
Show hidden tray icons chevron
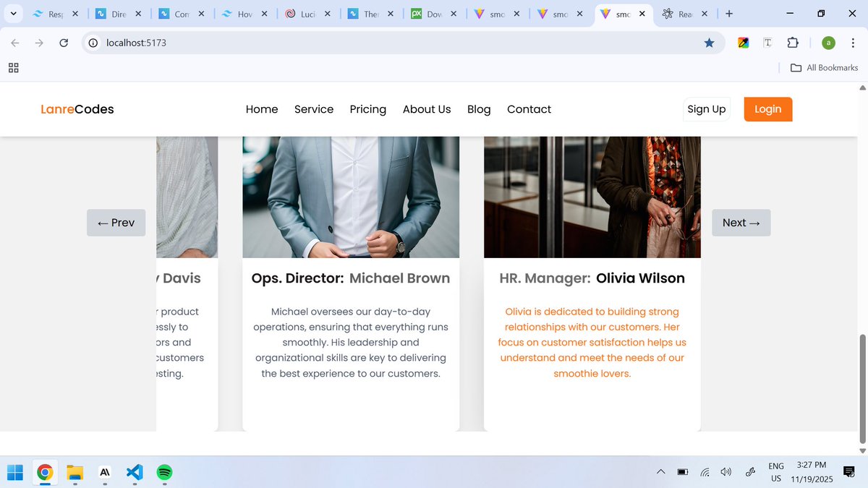pyautogui.click(x=660, y=472)
